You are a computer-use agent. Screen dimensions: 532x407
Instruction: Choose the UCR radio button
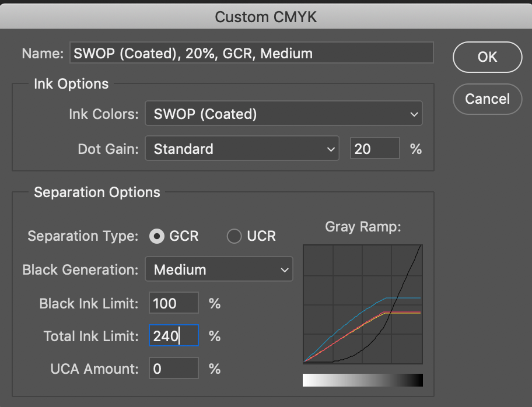pyautogui.click(x=234, y=236)
